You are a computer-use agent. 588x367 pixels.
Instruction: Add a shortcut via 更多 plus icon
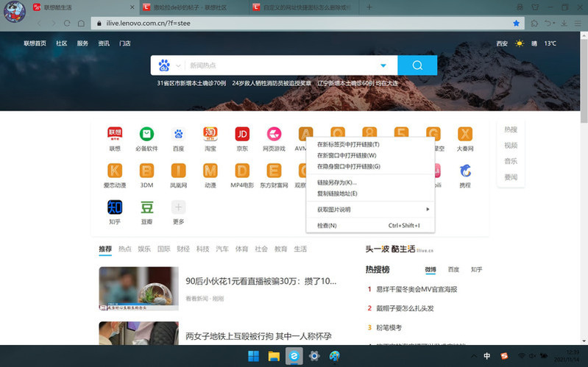click(x=178, y=207)
